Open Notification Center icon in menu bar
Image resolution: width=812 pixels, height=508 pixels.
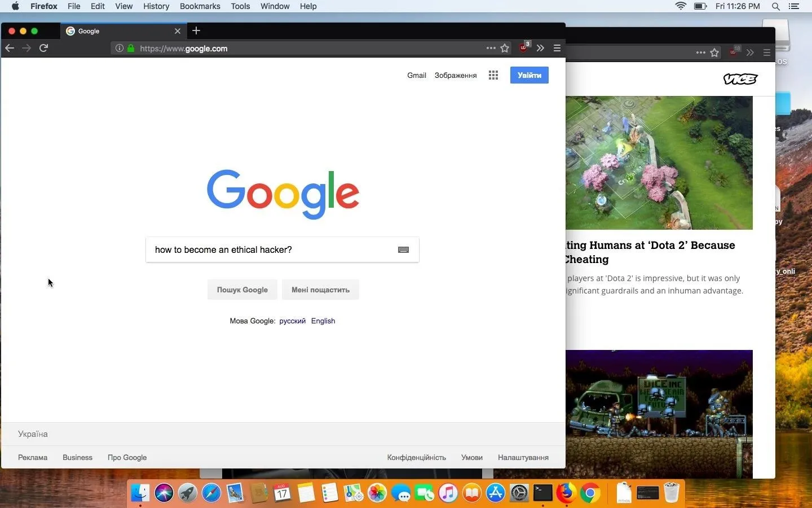(794, 6)
